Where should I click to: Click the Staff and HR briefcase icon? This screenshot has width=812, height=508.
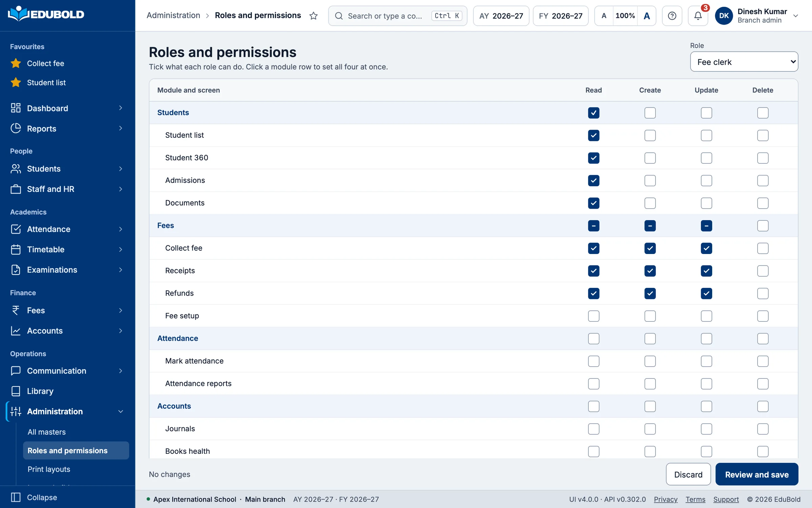pyautogui.click(x=16, y=189)
